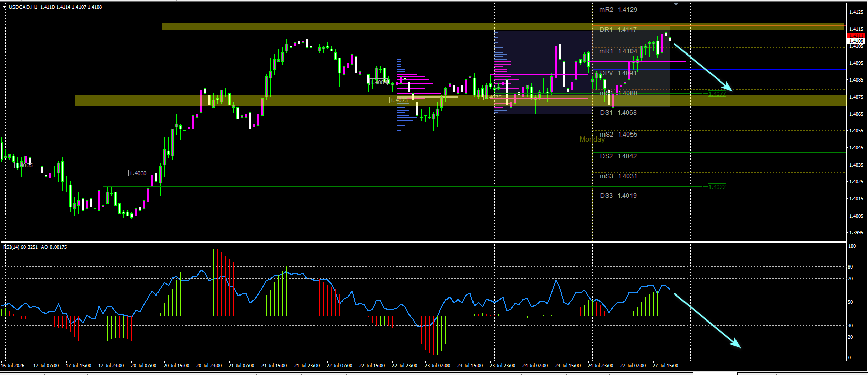Select the mR2 1.4129 pivot label
The height and width of the screenshot is (375, 868).
point(618,10)
